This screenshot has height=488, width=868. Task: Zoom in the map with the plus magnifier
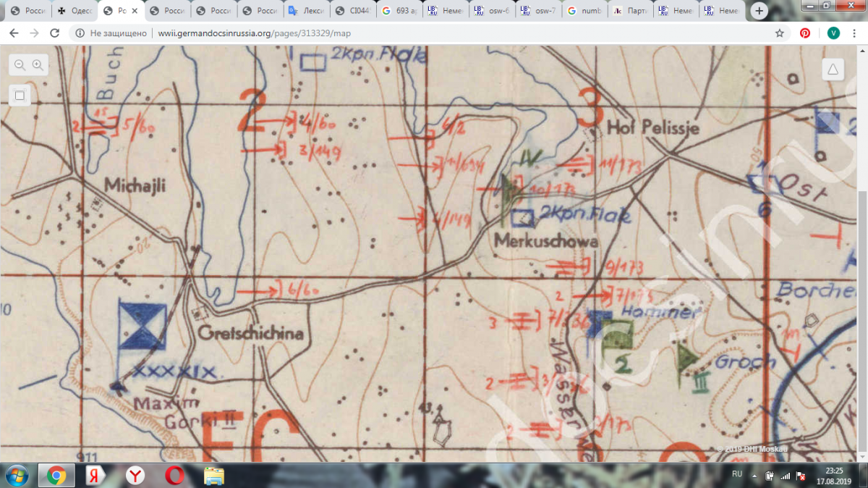38,65
